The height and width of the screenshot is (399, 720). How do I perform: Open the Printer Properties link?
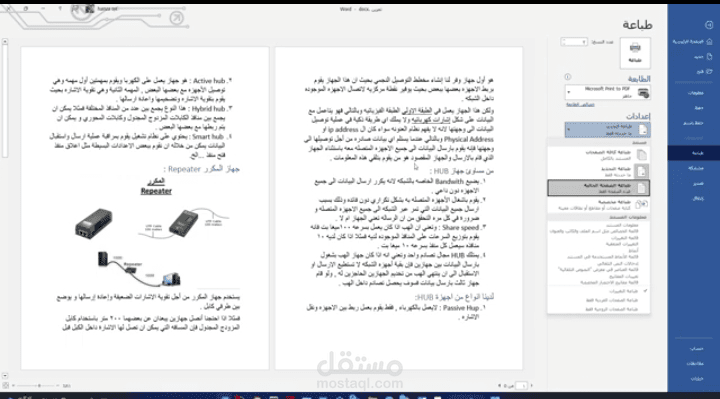point(580,105)
